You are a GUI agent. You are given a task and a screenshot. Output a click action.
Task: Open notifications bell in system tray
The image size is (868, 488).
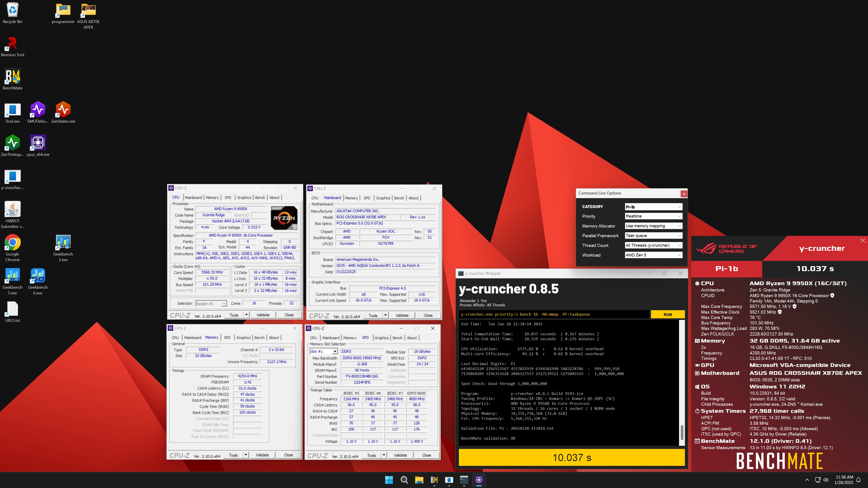[859, 480]
